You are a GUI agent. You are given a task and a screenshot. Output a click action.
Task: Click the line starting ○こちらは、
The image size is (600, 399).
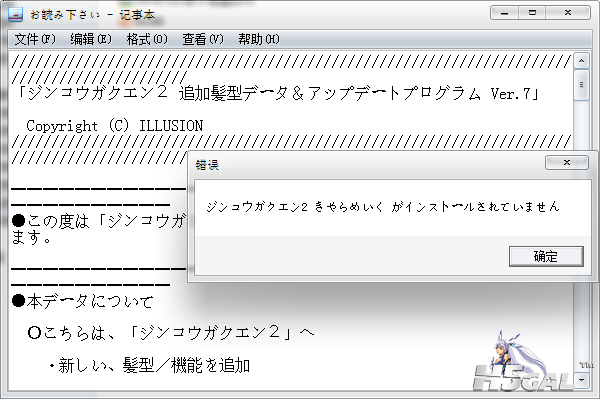point(171,333)
